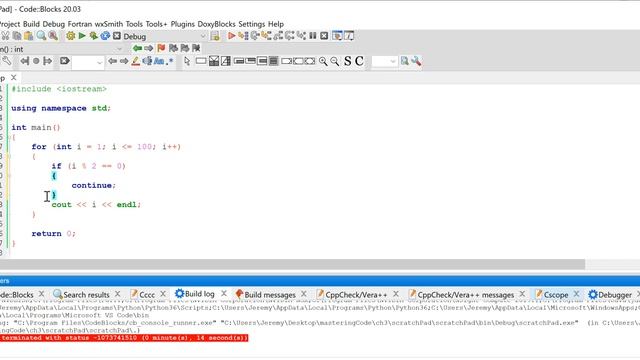The width and height of the screenshot is (640, 360).
Task: Open the Settings menu
Action: pyautogui.click(x=251, y=24)
